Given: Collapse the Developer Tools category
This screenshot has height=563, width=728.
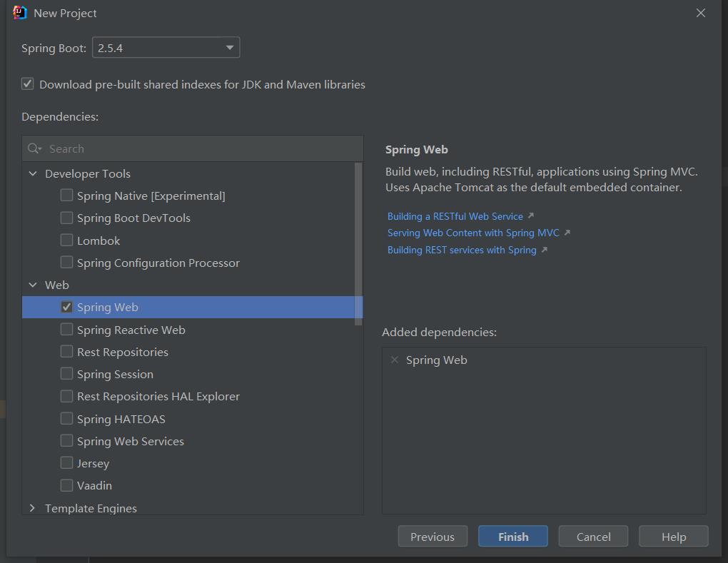Looking at the screenshot, I should pyautogui.click(x=33, y=173).
